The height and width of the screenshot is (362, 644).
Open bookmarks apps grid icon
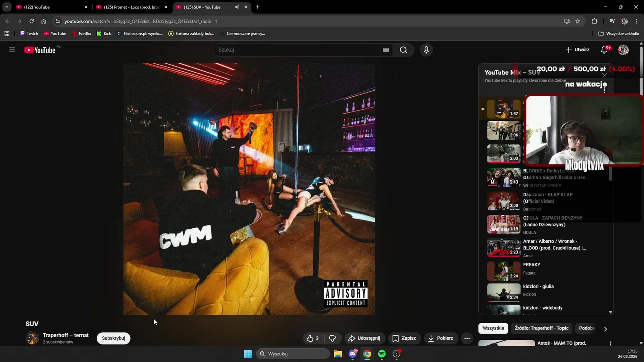[7, 34]
